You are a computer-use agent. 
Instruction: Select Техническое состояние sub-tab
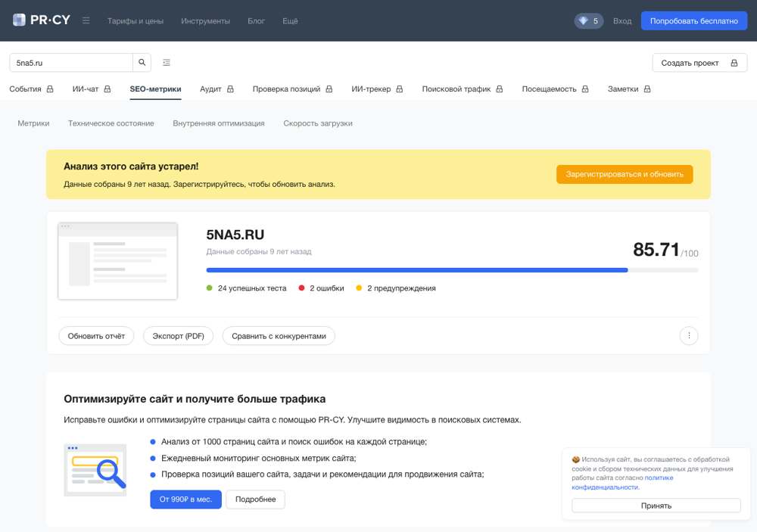coord(111,123)
